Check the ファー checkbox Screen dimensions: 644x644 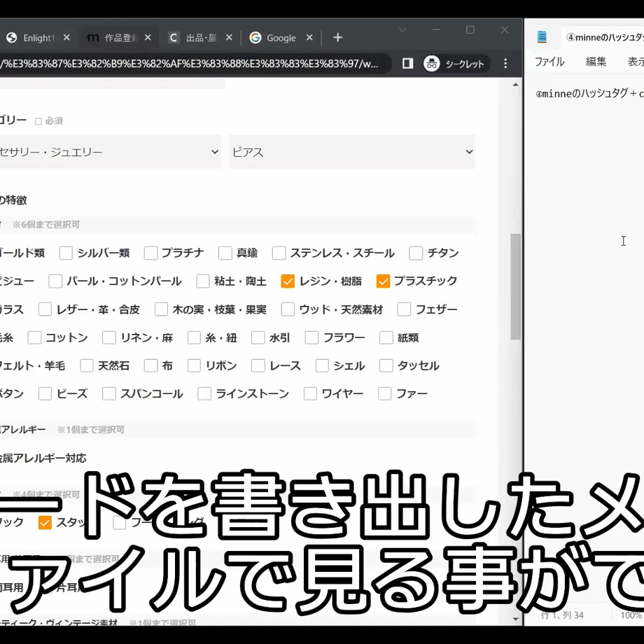click(384, 393)
